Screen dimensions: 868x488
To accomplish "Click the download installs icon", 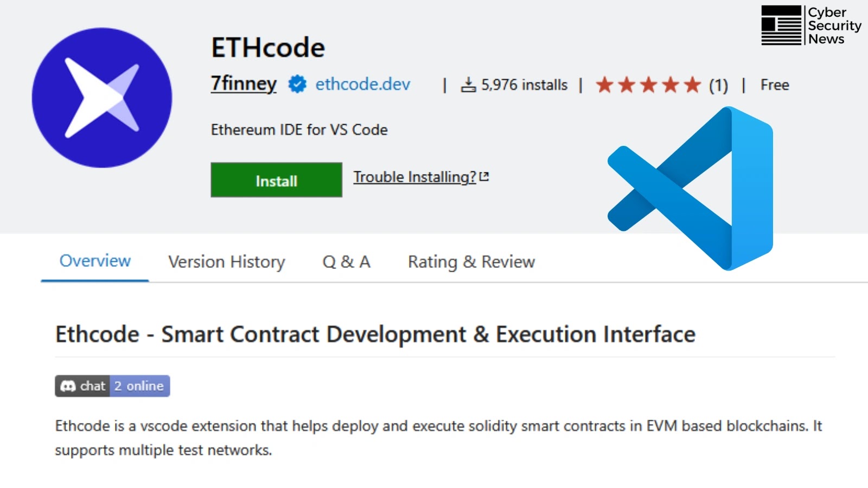I will point(469,85).
